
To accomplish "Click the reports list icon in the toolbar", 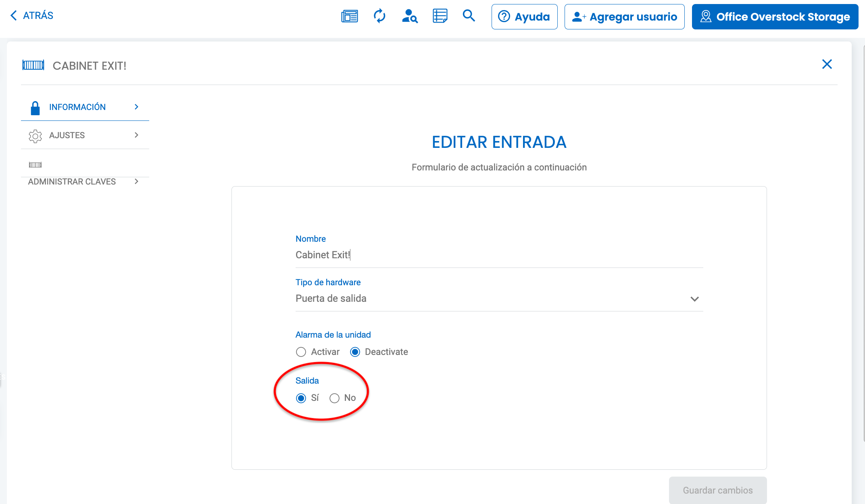I will point(440,16).
